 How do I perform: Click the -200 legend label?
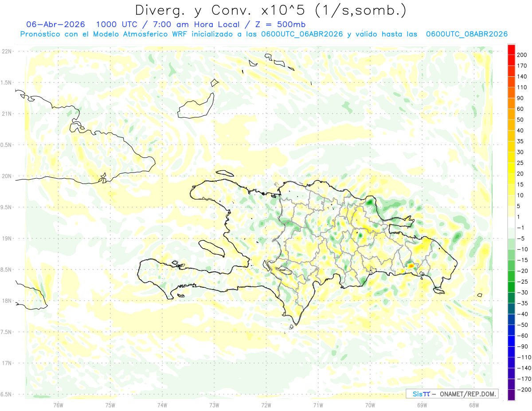[x=520, y=390]
